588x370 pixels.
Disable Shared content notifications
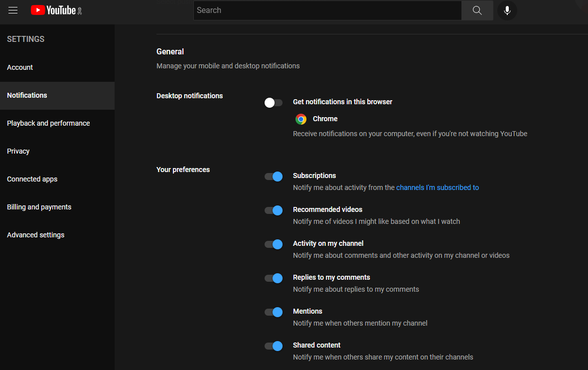click(274, 346)
